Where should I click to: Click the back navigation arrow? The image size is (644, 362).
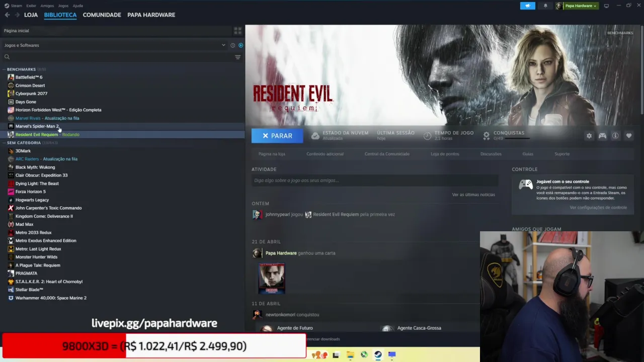(7, 15)
